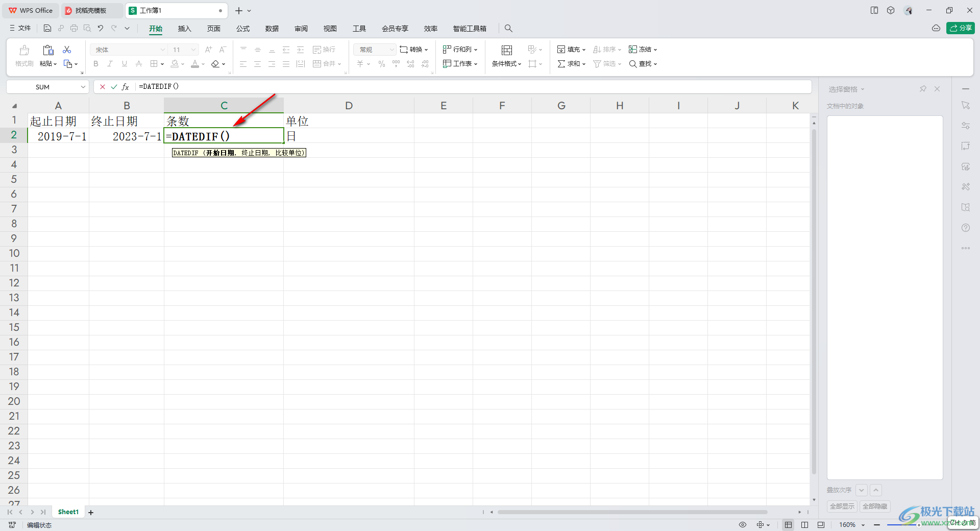
Task: Open fill color swatch bucket
Action: (175, 64)
